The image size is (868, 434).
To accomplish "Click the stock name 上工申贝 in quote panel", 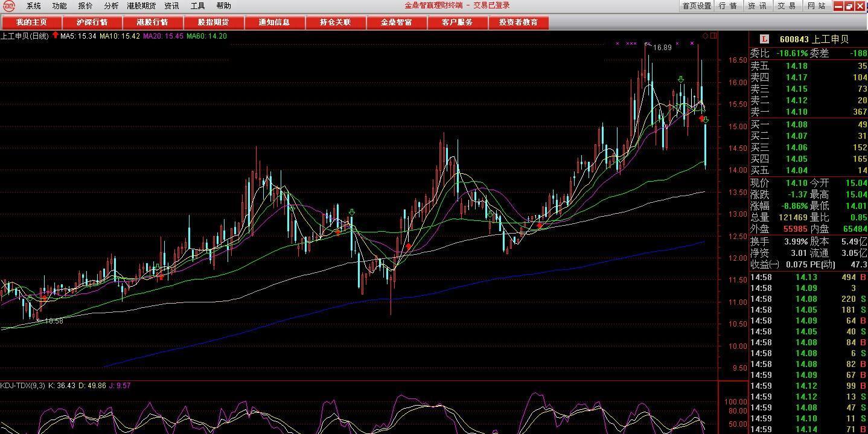I will 830,39.
